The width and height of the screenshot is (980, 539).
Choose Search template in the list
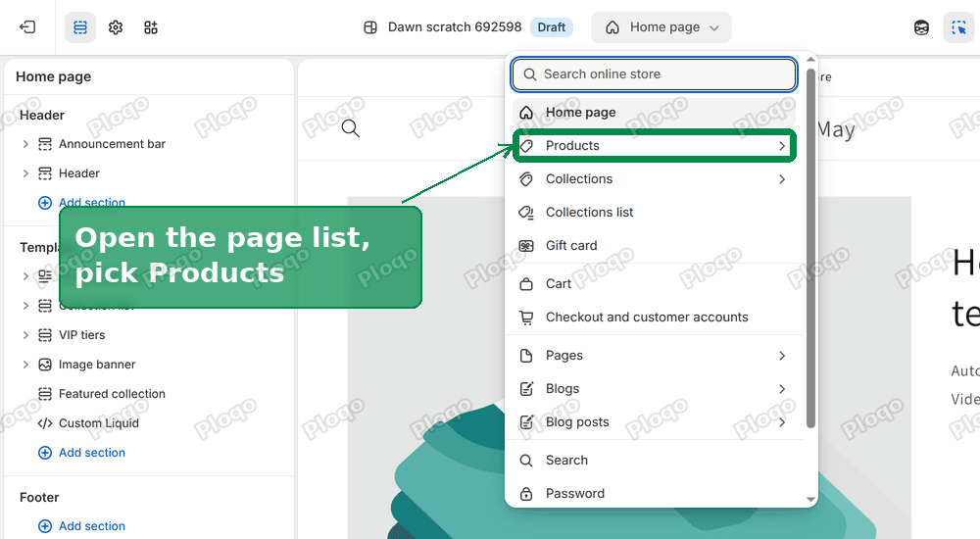click(x=654, y=461)
